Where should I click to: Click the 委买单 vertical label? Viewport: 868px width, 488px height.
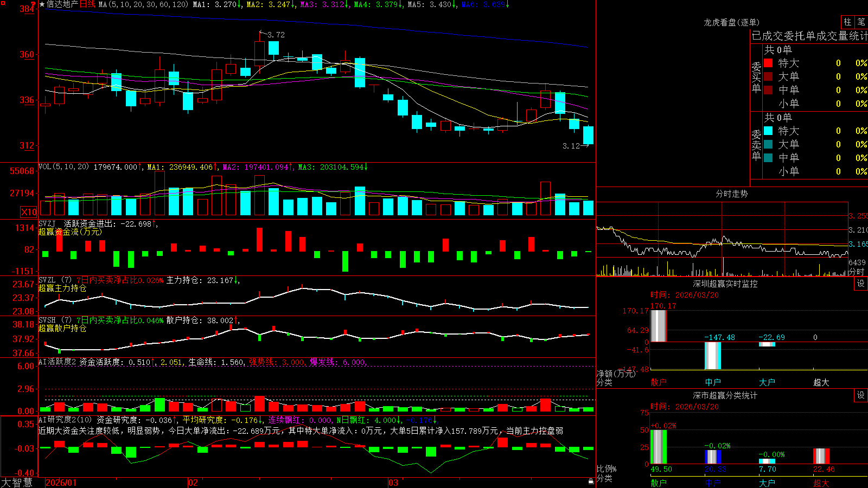[756, 77]
